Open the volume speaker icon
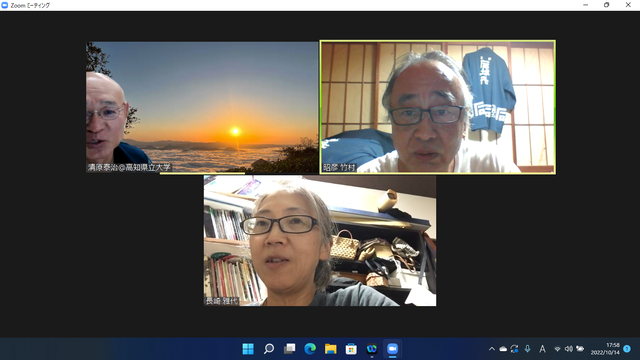This screenshot has width=640, height=360. point(569,349)
